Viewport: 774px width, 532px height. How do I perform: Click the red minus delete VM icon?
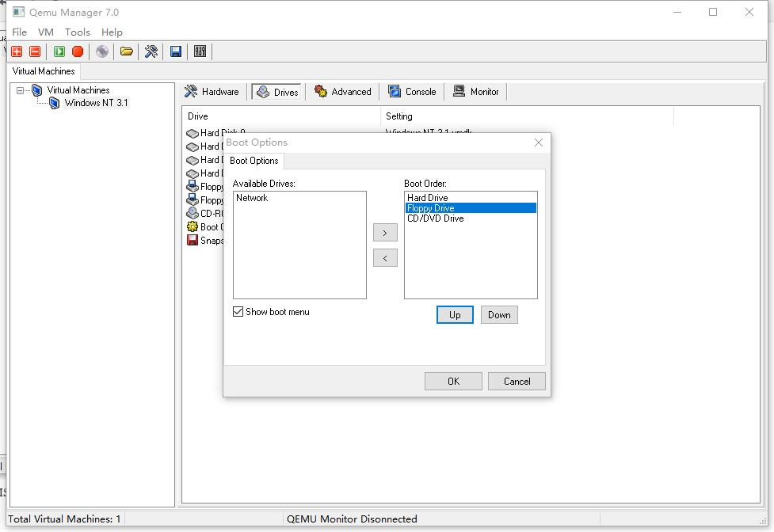point(35,51)
